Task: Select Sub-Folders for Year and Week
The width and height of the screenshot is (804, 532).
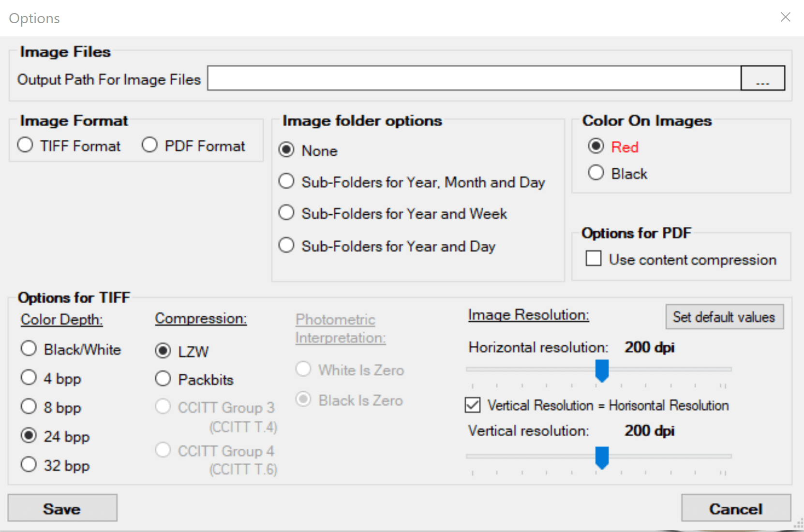Action: click(287, 213)
